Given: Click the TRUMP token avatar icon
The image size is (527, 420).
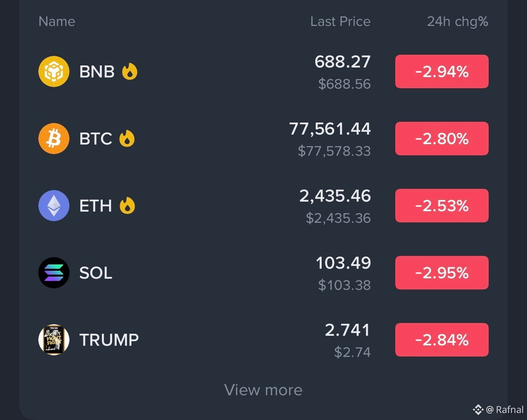Looking at the screenshot, I should [54, 340].
